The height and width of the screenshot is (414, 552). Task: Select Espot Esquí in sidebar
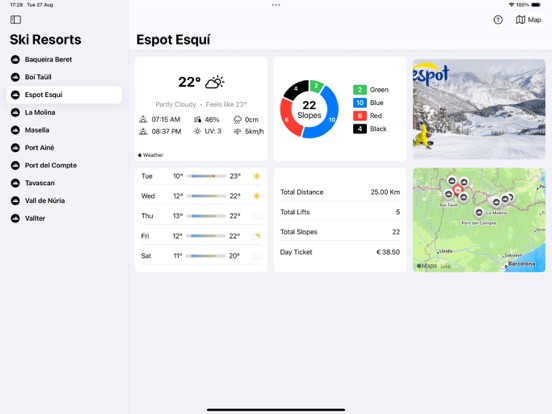click(x=64, y=95)
